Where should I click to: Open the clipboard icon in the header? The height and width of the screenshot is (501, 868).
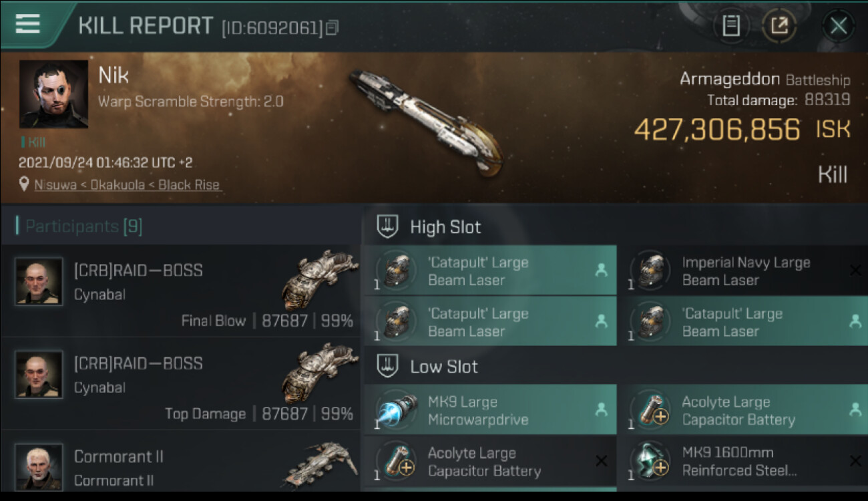click(731, 26)
